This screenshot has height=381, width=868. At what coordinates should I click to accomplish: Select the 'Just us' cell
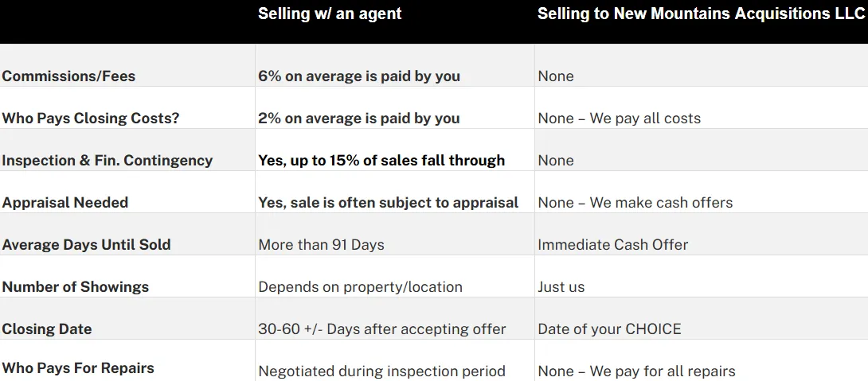[561, 287]
